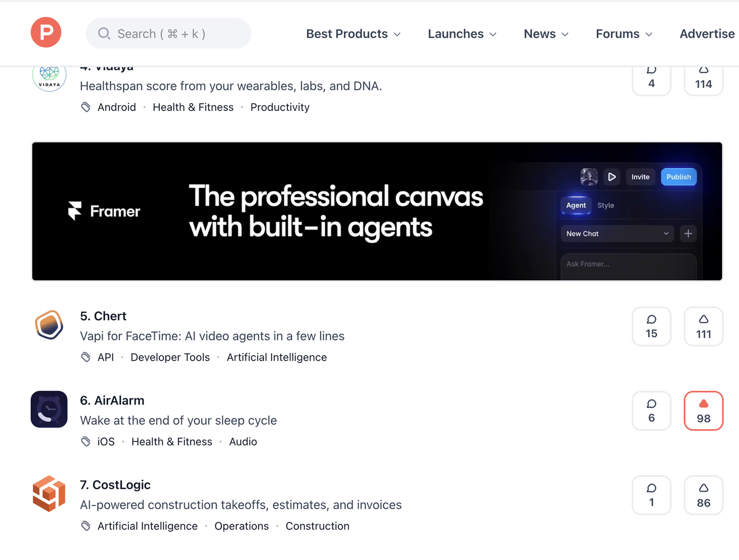Click the Publish button in Framer ad
Image resolution: width=739 pixels, height=560 pixels.
point(678,177)
